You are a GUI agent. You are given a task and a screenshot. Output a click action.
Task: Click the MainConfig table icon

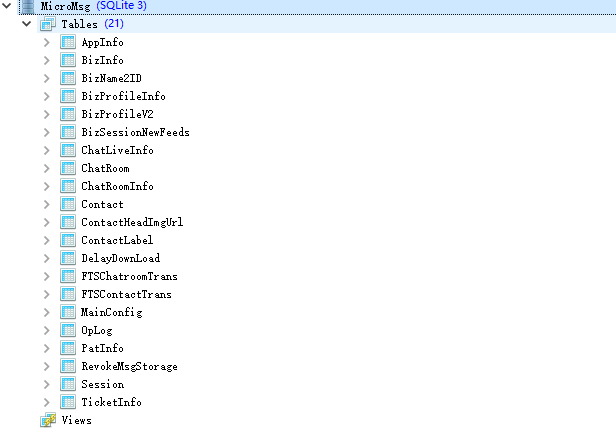[68, 312]
